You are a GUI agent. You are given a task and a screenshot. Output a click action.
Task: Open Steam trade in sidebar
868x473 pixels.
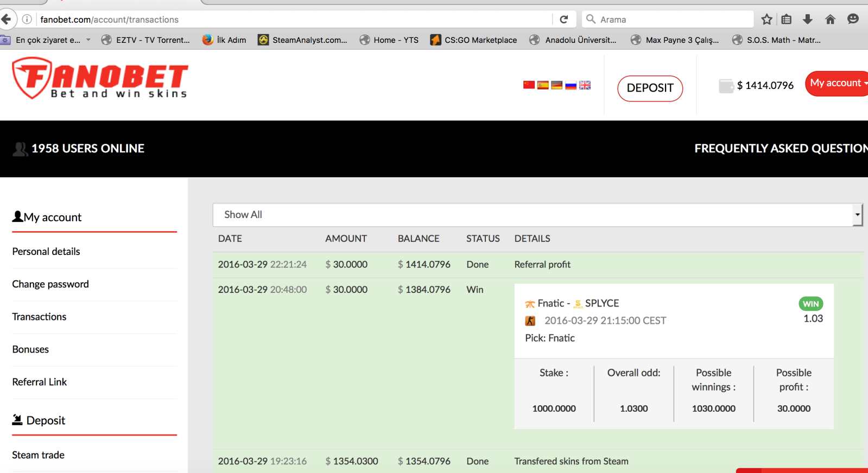[x=38, y=455]
